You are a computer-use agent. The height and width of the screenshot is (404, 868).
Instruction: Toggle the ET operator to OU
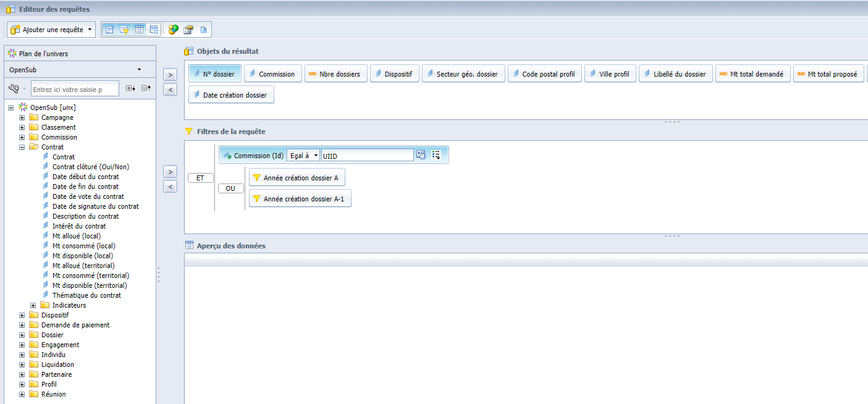point(200,178)
